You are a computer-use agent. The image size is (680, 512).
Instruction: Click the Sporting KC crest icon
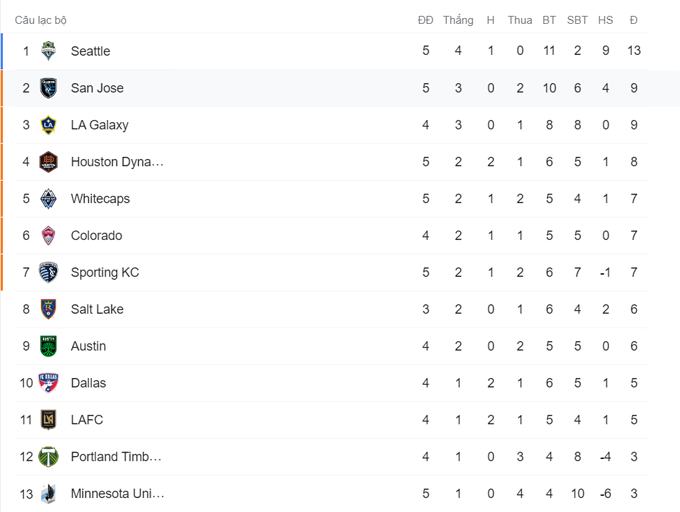(x=48, y=273)
